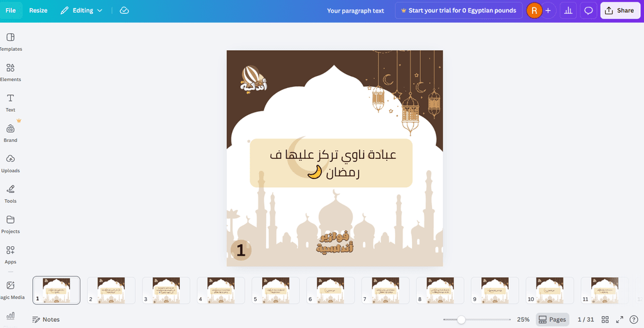Add collaborator with the plus icon

(x=548, y=11)
